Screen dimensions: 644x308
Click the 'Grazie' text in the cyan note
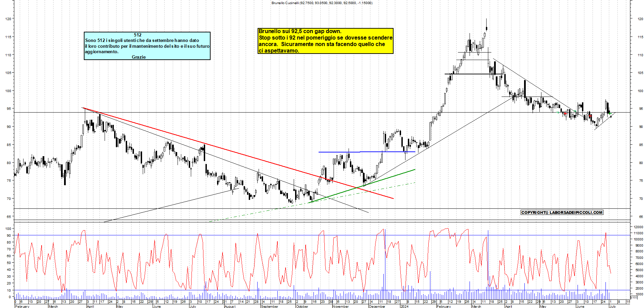(x=139, y=57)
